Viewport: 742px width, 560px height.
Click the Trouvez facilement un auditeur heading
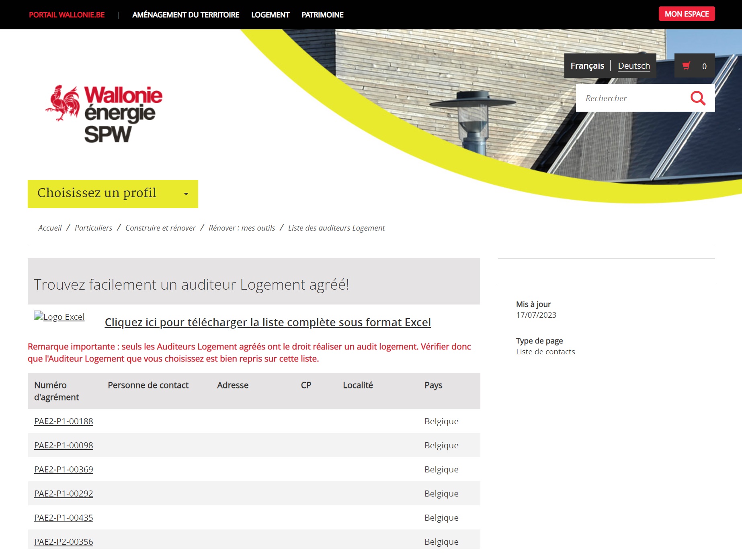pos(191,284)
